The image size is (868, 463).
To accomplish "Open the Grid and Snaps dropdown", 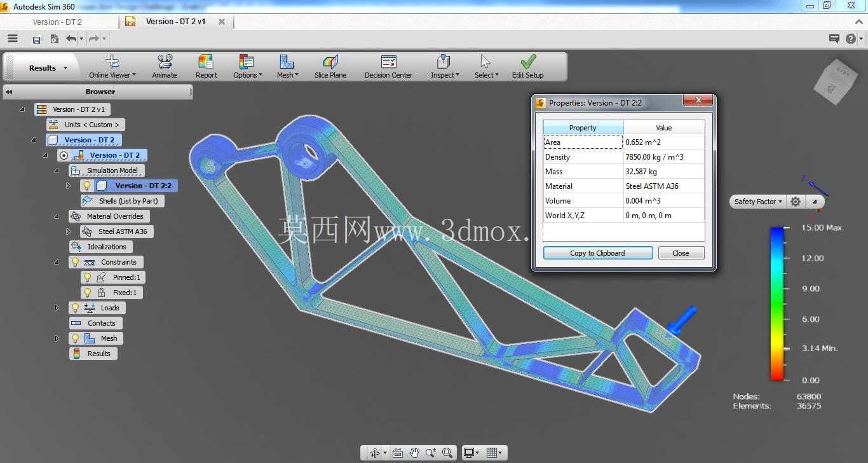I will tap(494, 453).
